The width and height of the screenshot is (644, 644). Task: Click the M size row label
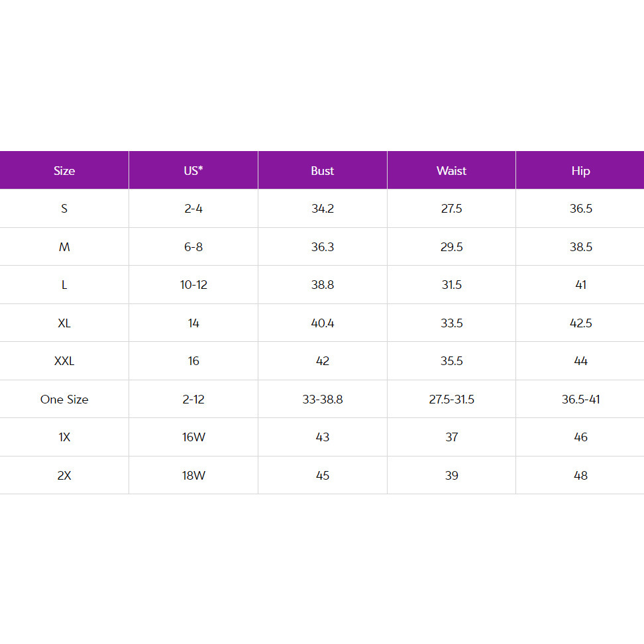(x=64, y=247)
